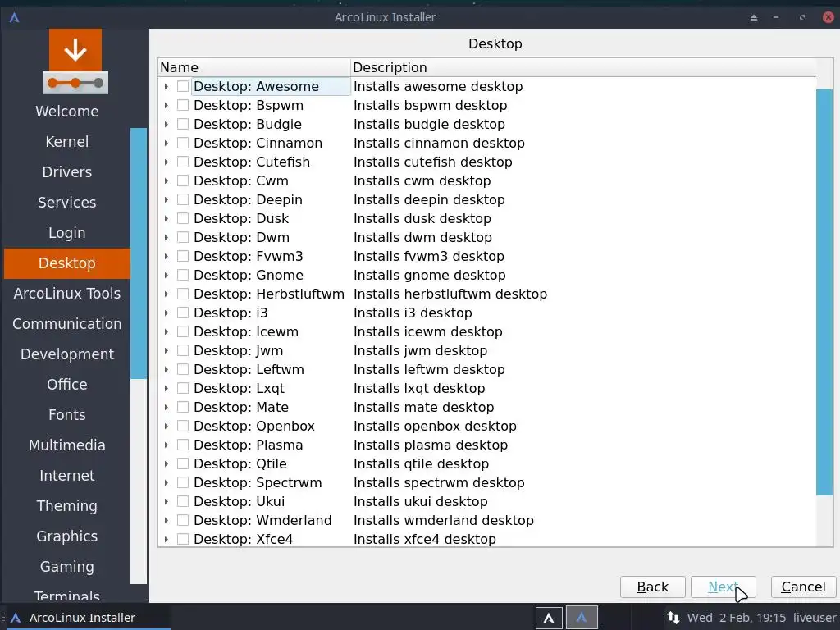Viewport: 840px width, 630px height.
Task: Click the taskbar ArcoLinux Installer app icon
Action: [x=16, y=618]
